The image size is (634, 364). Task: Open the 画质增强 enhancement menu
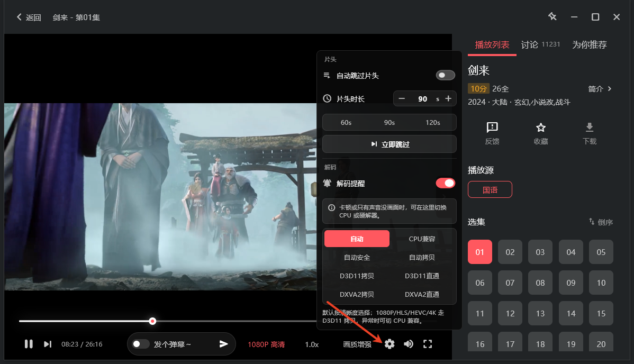[357, 344]
